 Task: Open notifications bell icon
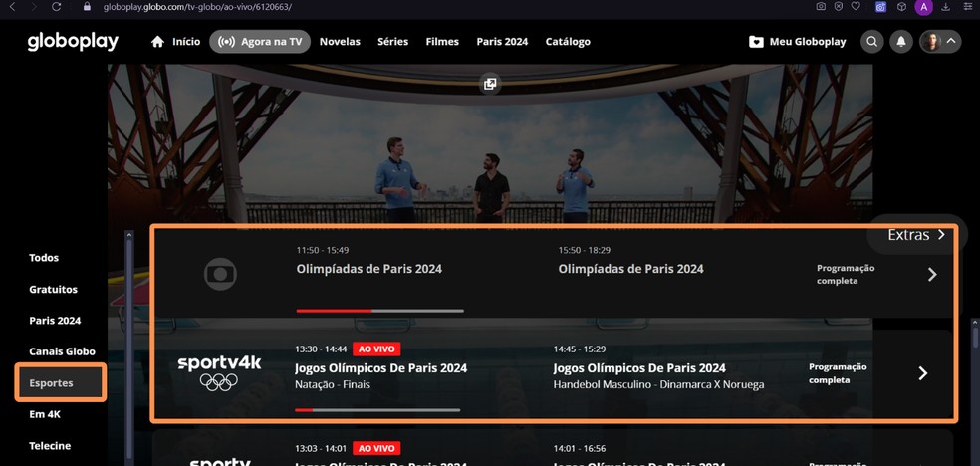point(901,41)
